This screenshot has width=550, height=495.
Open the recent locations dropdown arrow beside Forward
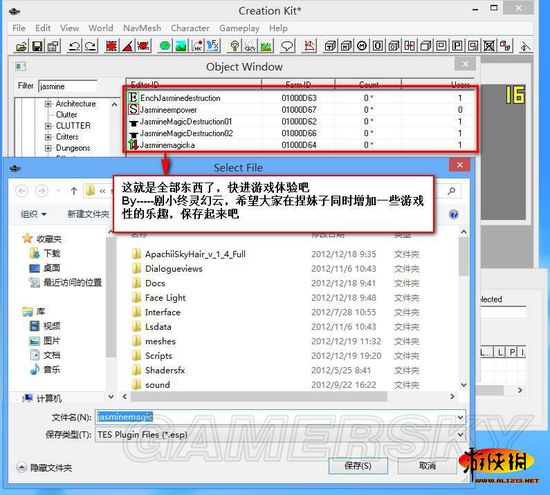coord(58,191)
